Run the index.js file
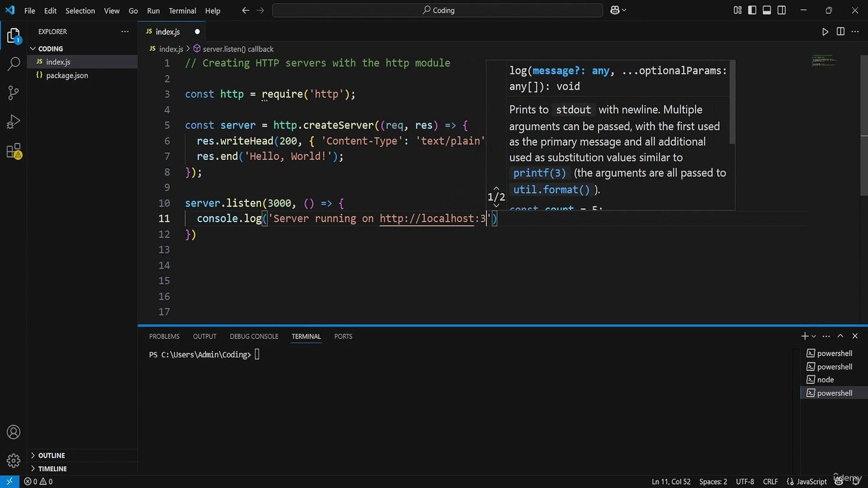868x488 pixels. pos(825,31)
